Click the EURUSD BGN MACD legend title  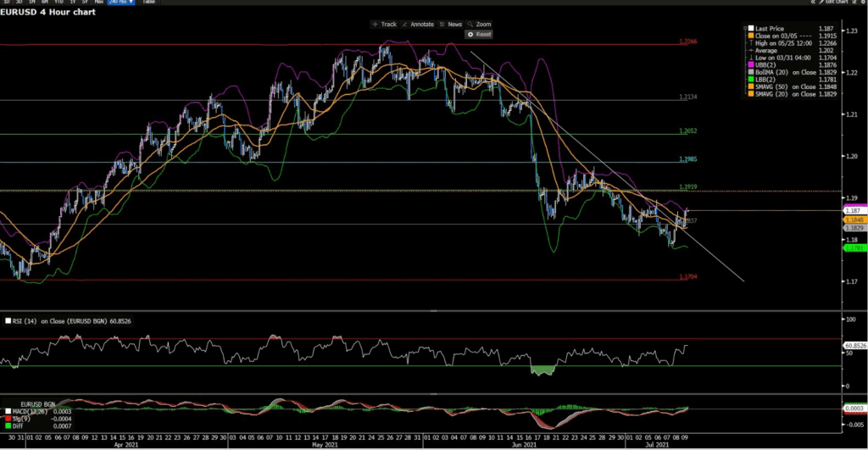(37, 404)
